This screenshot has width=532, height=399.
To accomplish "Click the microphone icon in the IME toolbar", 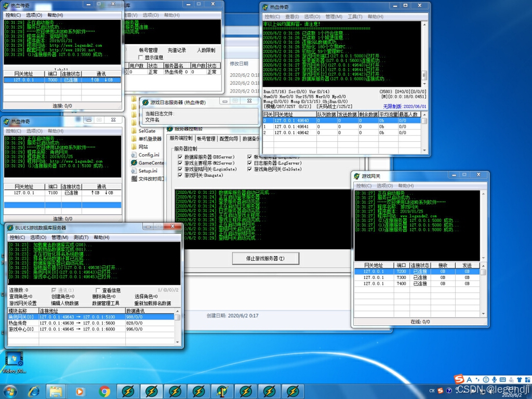I will [495, 379].
